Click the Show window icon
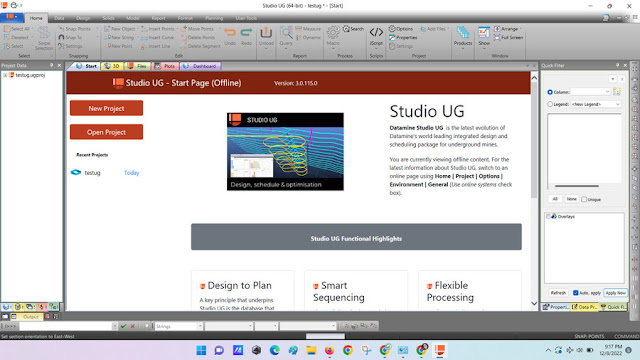Screen dimensions: 640x360 click(x=484, y=33)
